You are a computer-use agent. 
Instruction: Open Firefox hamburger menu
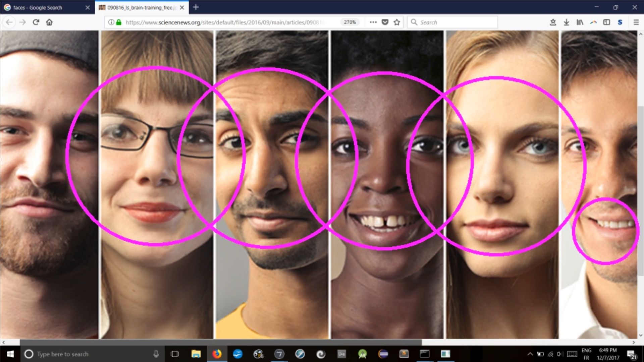pyautogui.click(x=636, y=22)
